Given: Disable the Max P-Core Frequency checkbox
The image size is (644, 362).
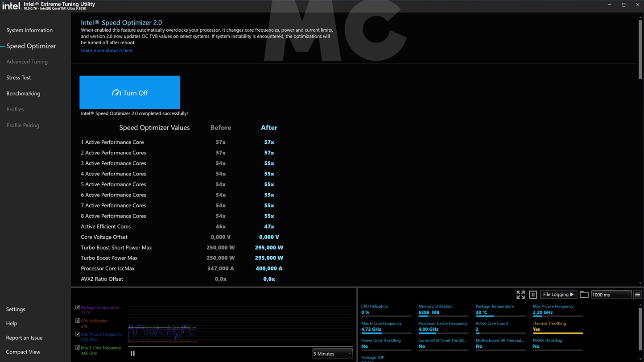Looking at the screenshot, I should (x=78, y=334).
